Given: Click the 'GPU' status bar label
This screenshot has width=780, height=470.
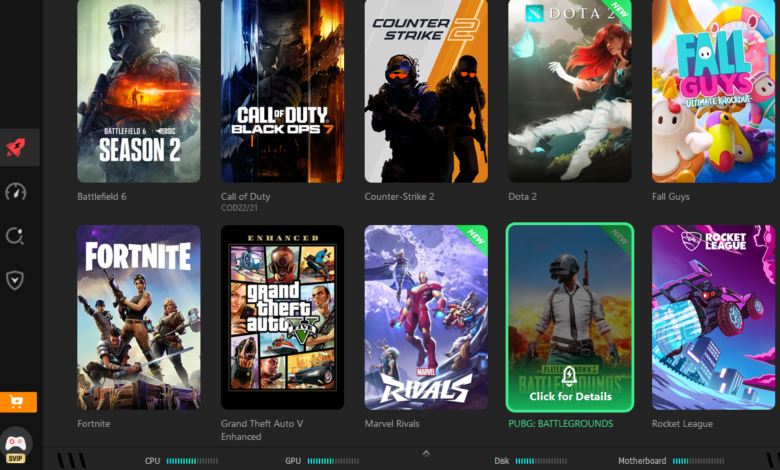Looking at the screenshot, I should click(x=293, y=461).
